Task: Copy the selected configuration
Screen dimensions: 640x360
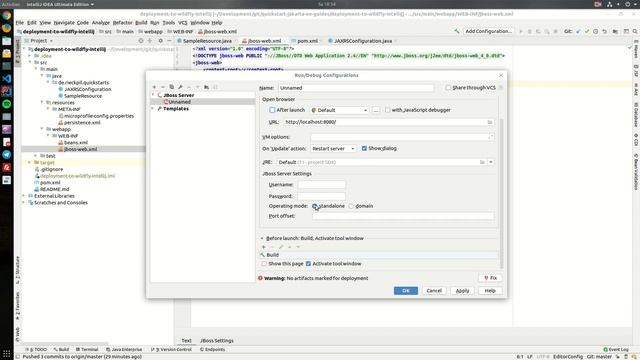Action: pyautogui.click(x=171, y=87)
